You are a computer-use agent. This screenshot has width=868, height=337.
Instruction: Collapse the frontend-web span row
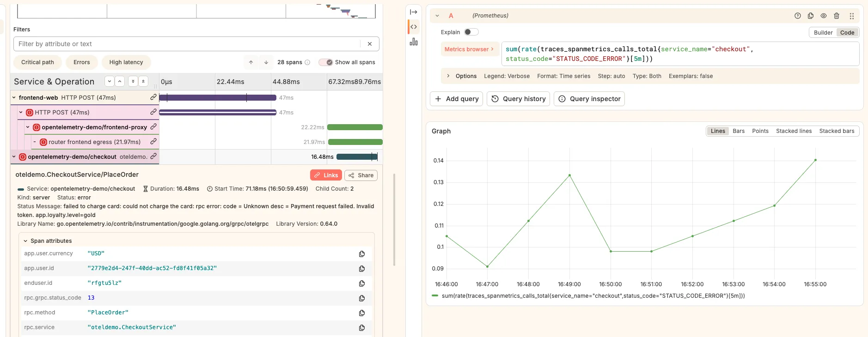(14, 97)
